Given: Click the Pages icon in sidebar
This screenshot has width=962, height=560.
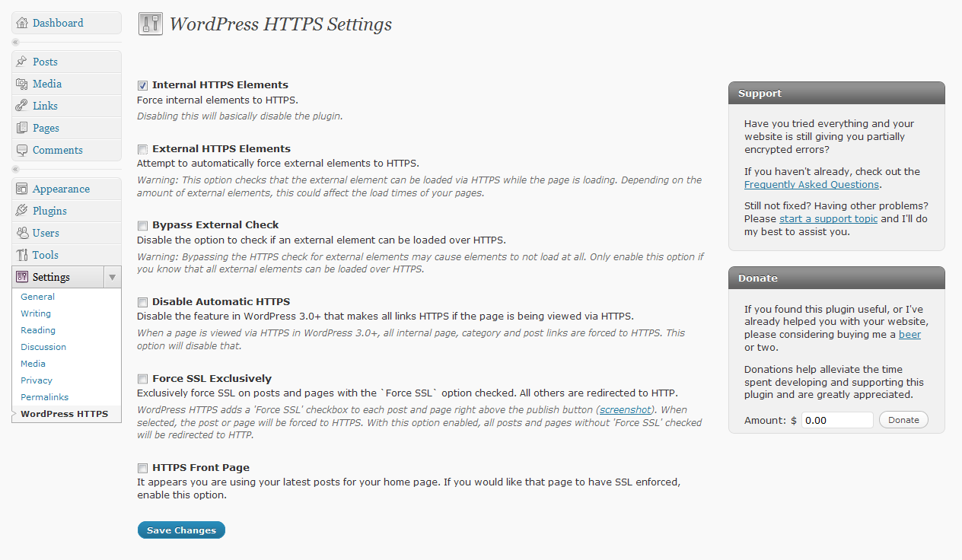Looking at the screenshot, I should coord(22,128).
